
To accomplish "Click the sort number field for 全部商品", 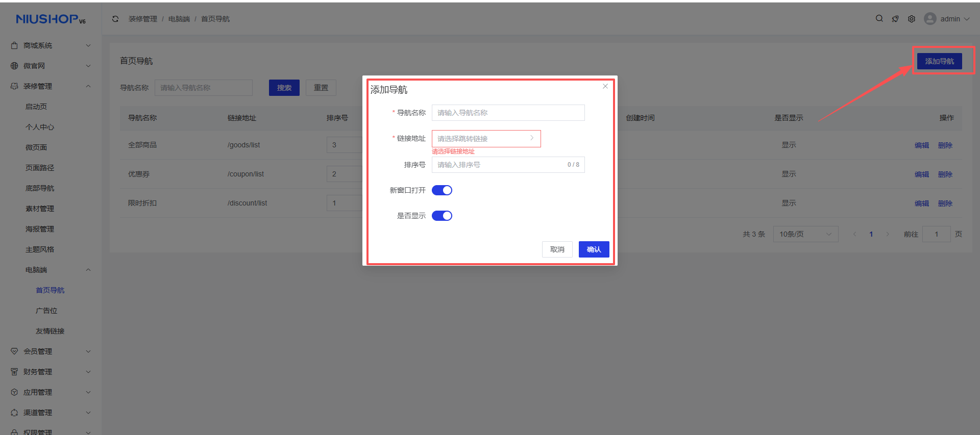I will tap(345, 145).
